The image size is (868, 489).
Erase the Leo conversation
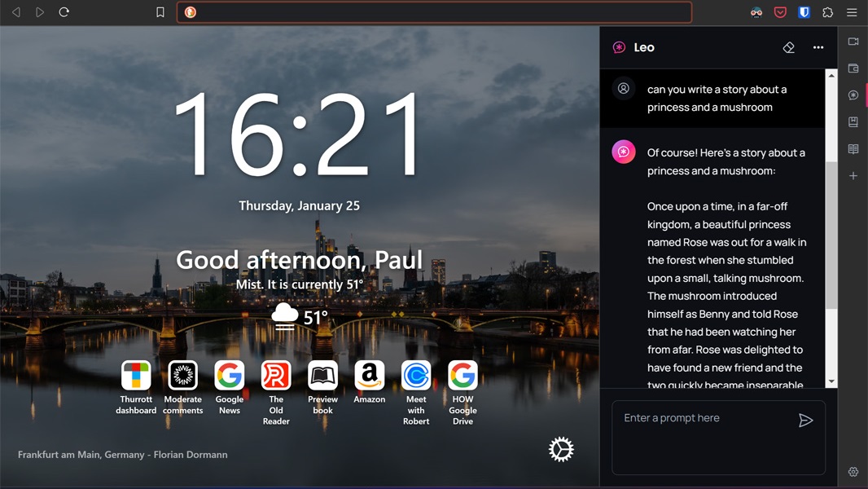788,47
